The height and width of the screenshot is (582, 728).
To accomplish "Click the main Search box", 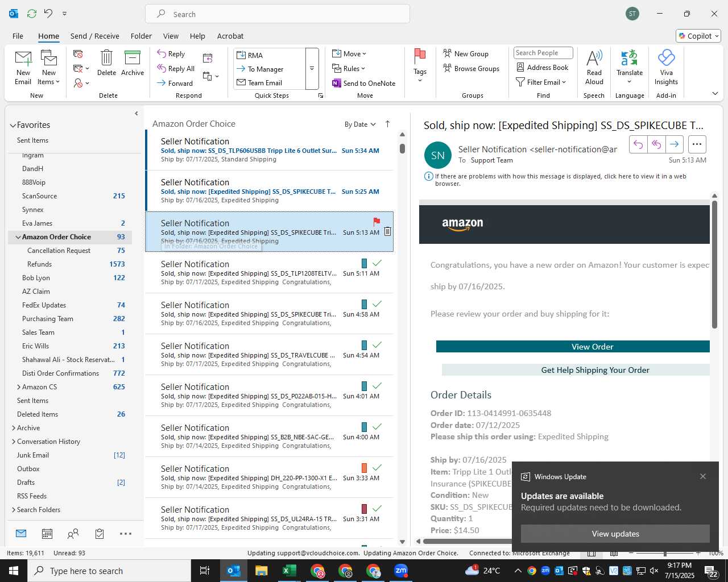I will tap(278, 14).
